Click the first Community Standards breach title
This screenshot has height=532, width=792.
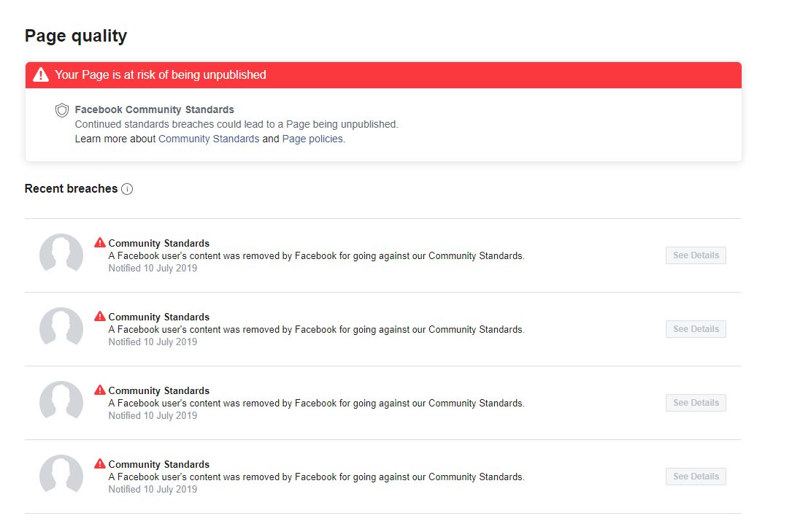pos(158,243)
